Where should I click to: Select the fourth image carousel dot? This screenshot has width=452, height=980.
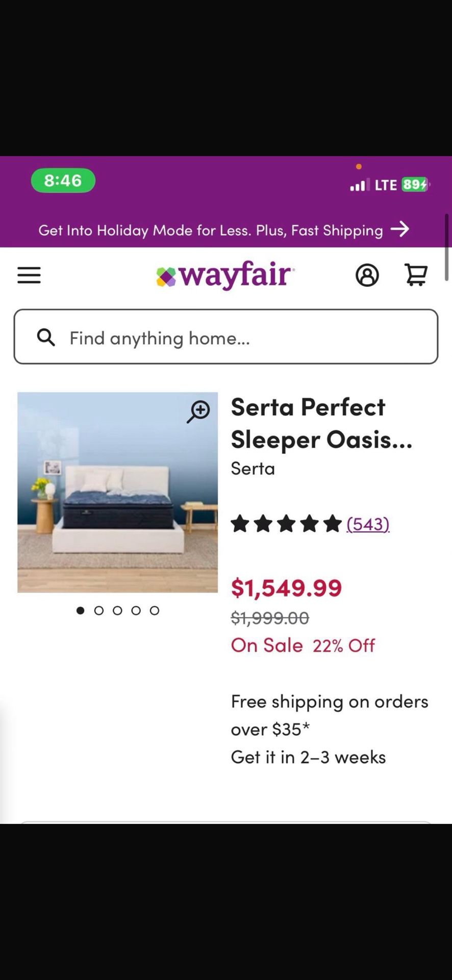(x=136, y=610)
